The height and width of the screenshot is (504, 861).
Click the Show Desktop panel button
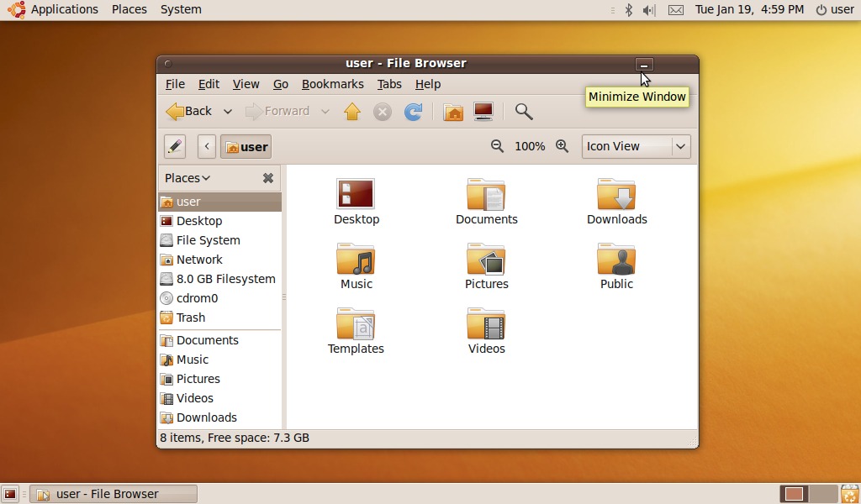10,494
